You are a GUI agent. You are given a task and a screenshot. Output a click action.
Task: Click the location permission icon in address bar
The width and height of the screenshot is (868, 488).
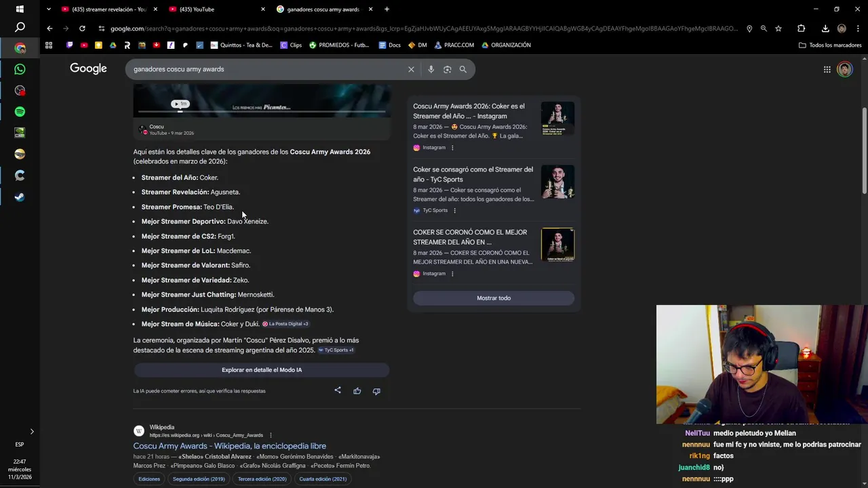point(749,28)
